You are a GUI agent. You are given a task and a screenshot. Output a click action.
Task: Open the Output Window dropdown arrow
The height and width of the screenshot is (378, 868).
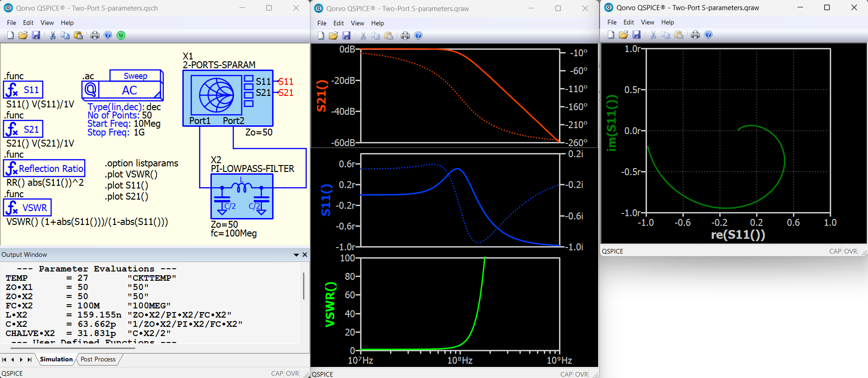click(x=296, y=254)
